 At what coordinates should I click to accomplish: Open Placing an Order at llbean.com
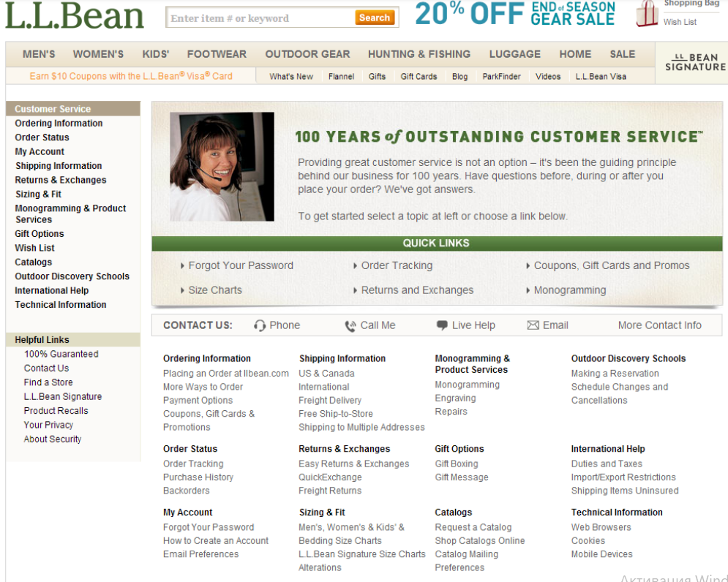(x=225, y=374)
